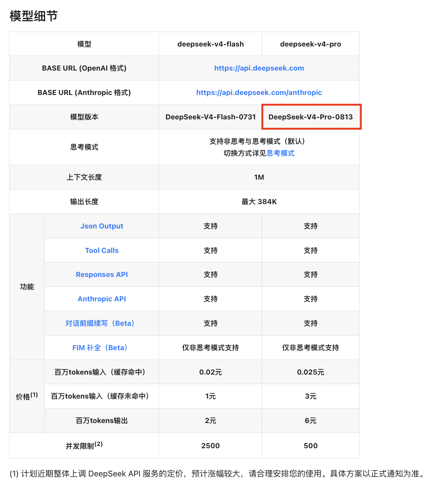Click the 百万tokens输入（缓存命中）label
Screen dimensions: 448x489
(100, 372)
